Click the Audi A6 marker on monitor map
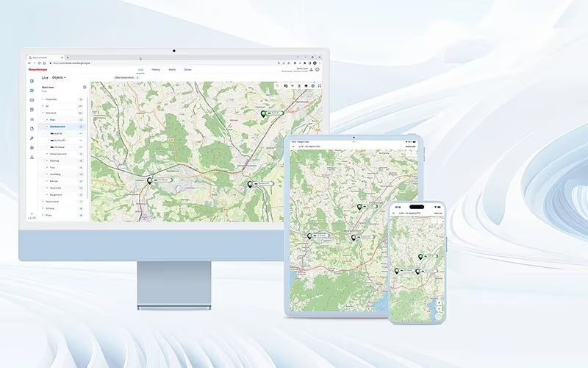 [272, 113]
